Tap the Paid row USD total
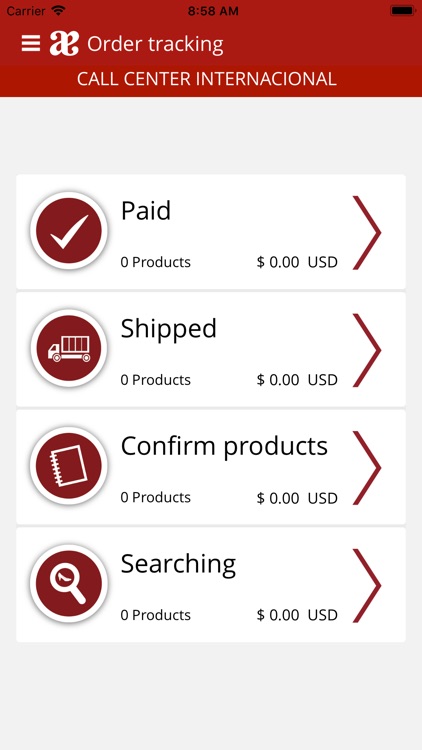This screenshot has height=750, width=422. click(x=297, y=262)
